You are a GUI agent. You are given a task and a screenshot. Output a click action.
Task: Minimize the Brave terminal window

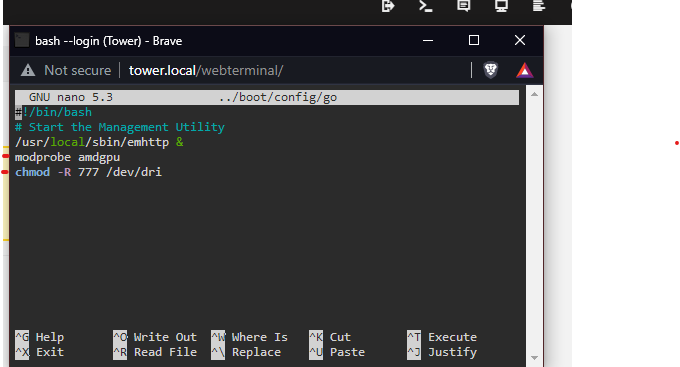(x=428, y=40)
